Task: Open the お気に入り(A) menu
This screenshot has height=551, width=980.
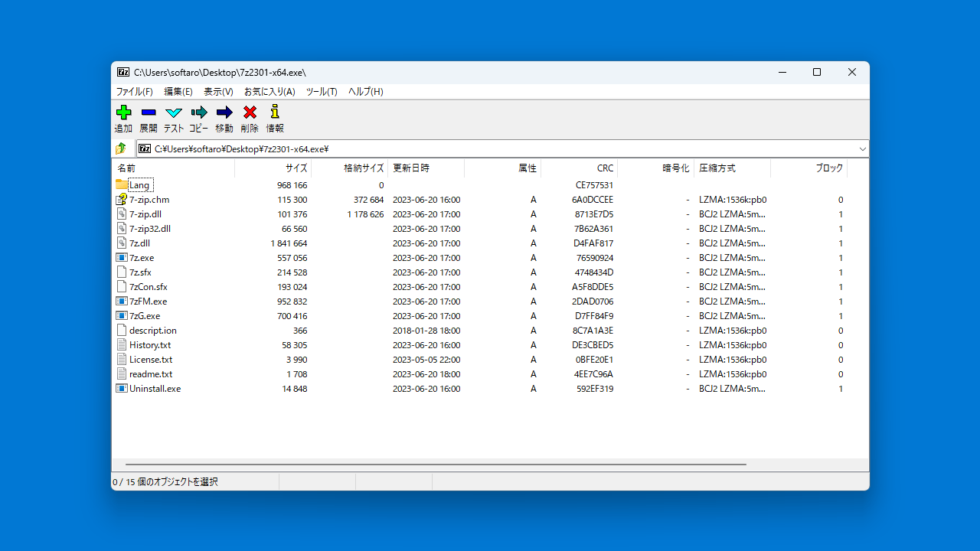Action: 269,91
